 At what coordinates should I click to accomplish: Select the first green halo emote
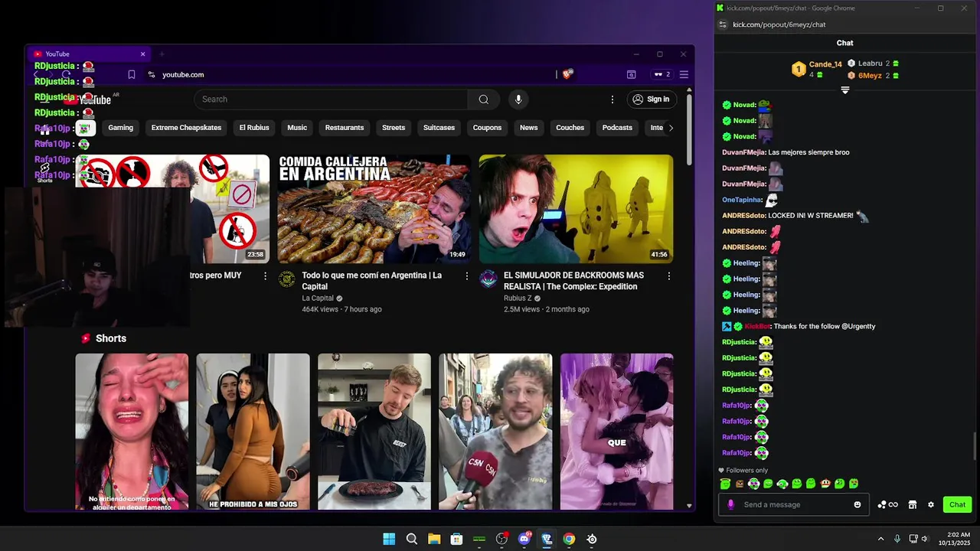pyautogui.click(x=725, y=484)
